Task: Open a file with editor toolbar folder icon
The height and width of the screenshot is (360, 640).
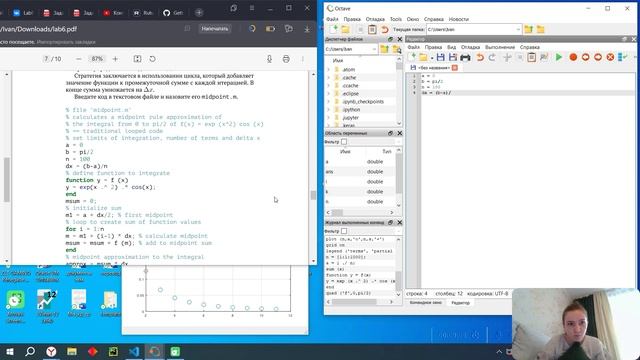Action: pyautogui.click(x=423, y=57)
